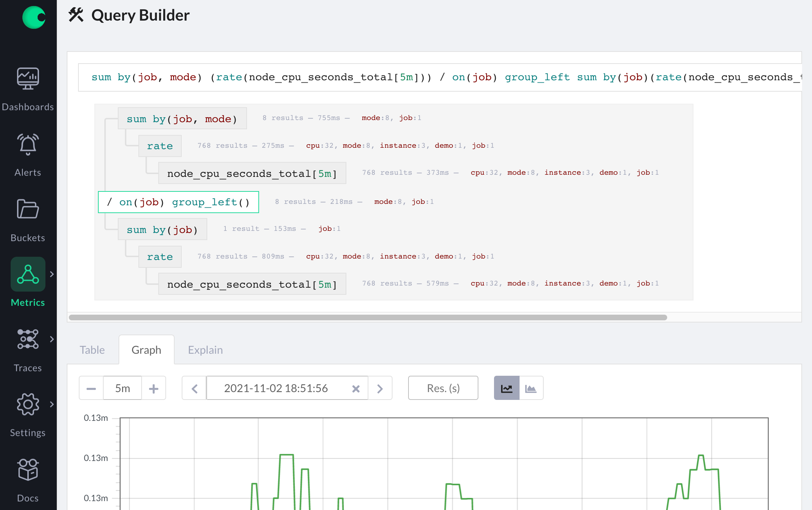Open the Docs section
The image size is (812, 510).
pyautogui.click(x=28, y=469)
